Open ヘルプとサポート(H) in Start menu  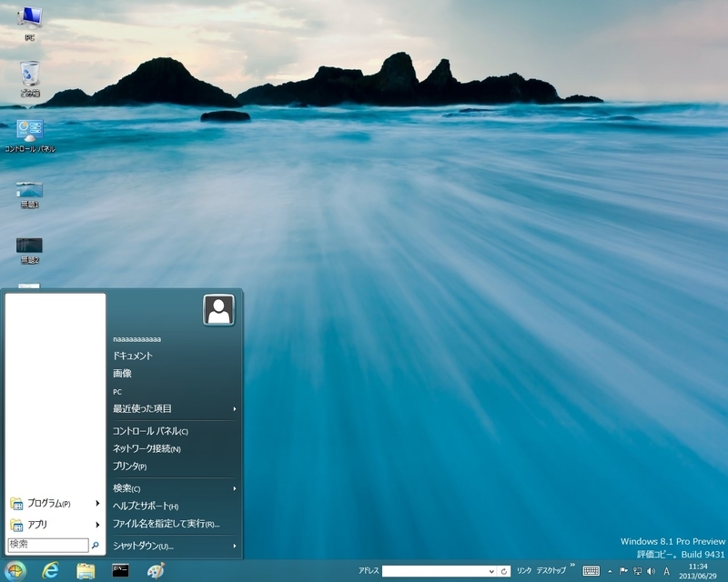click(x=146, y=506)
